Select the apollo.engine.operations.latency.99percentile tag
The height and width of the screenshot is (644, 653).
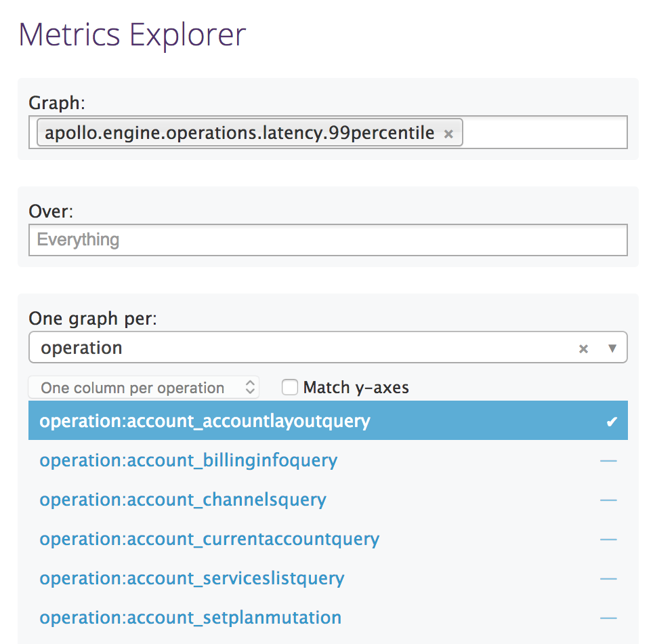pos(240,133)
